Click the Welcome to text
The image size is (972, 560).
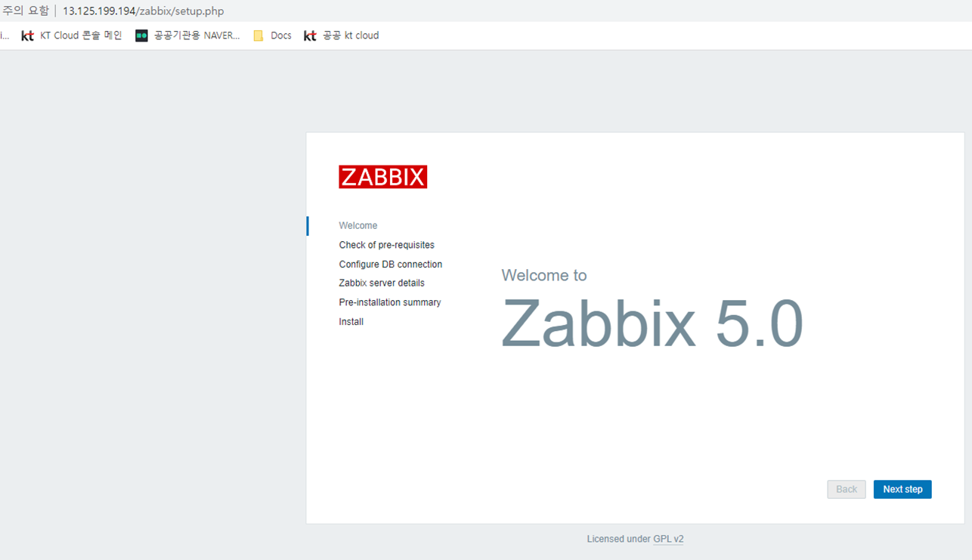544,275
